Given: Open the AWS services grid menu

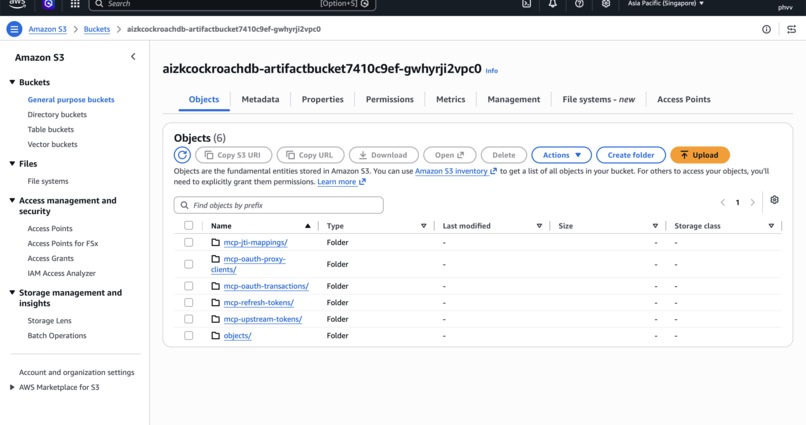Looking at the screenshot, I should (x=75, y=4).
